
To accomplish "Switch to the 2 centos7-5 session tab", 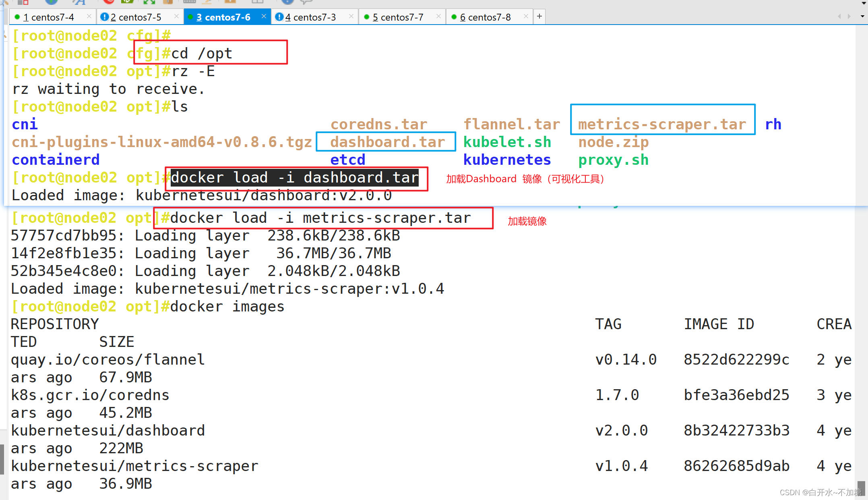I will pyautogui.click(x=140, y=17).
